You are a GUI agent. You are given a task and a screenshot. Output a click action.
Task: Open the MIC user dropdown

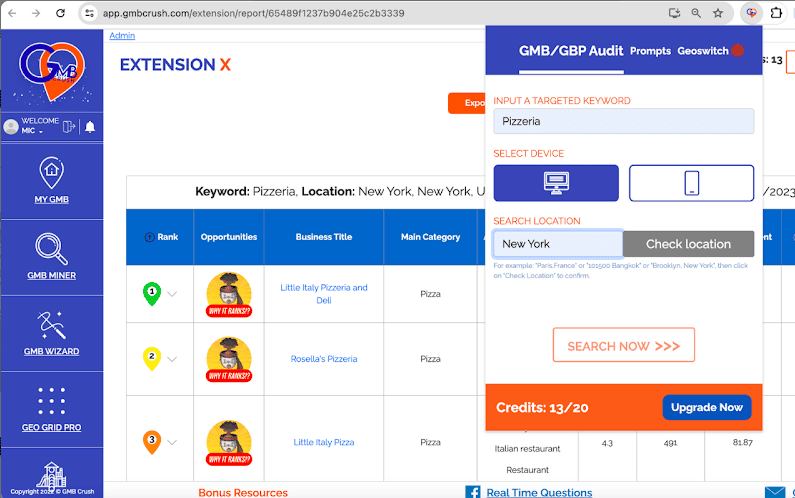point(32,131)
